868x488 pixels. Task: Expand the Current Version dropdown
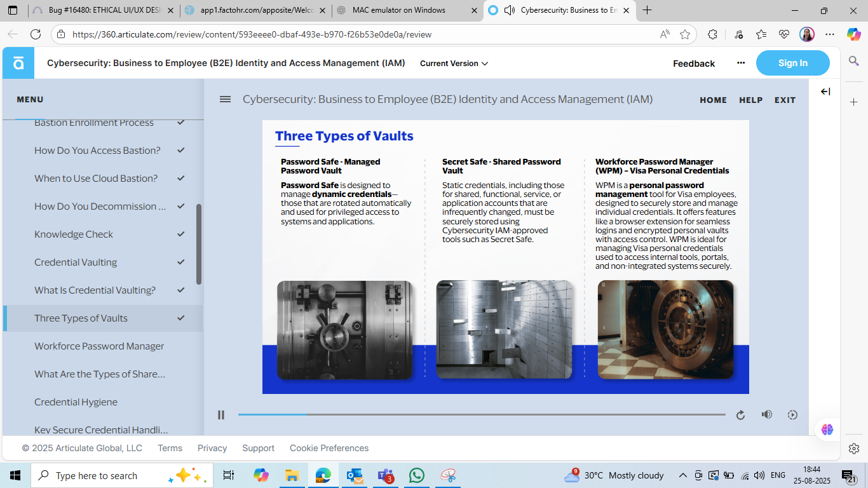click(x=454, y=64)
